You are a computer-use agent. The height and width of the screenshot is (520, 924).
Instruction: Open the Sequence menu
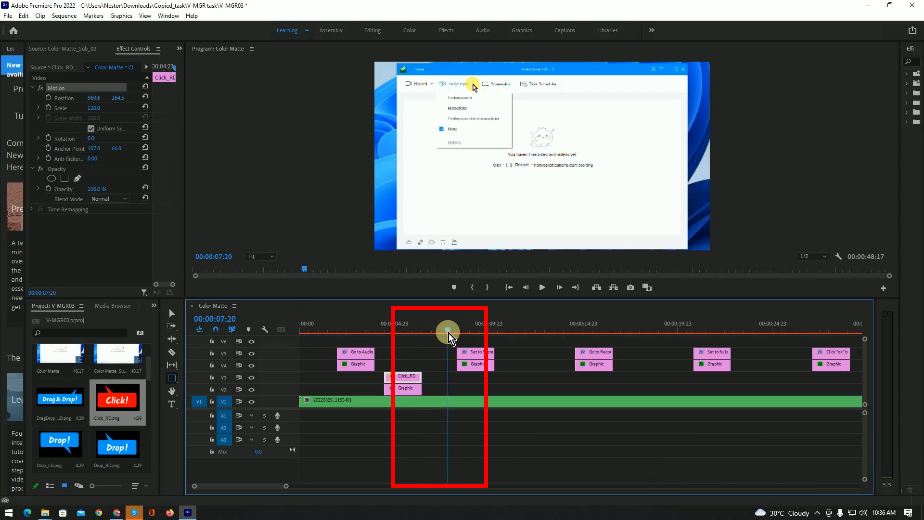pos(63,16)
